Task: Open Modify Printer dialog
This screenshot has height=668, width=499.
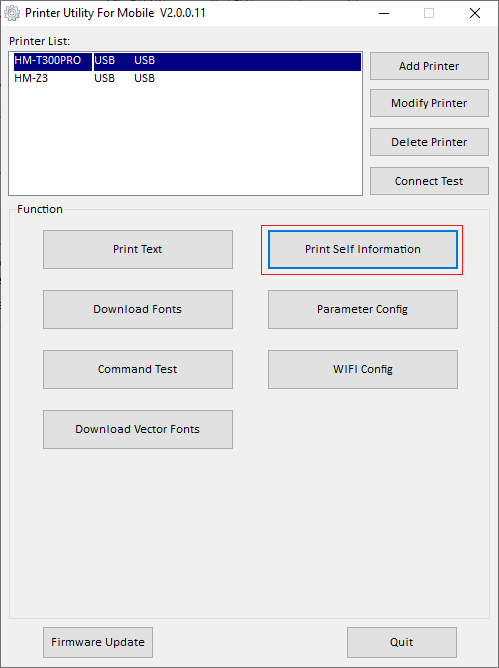Action: pos(429,103)
